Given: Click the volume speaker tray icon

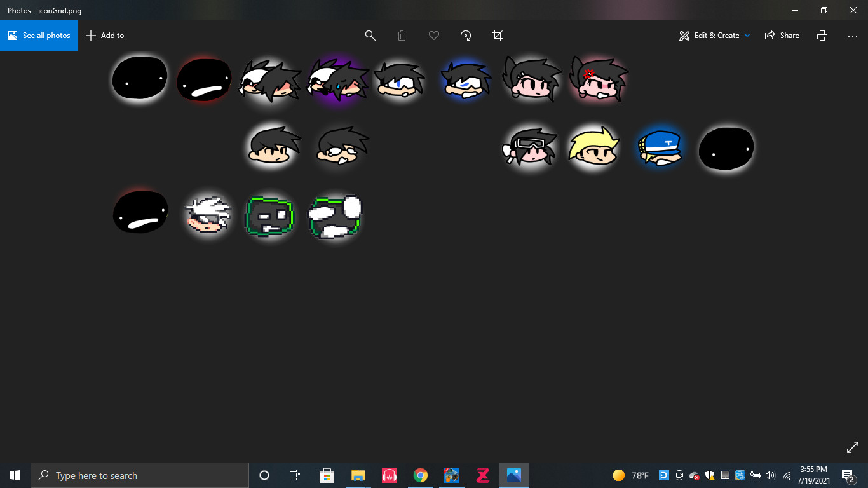Looking at the screenshot, I should tap(771, 475).
